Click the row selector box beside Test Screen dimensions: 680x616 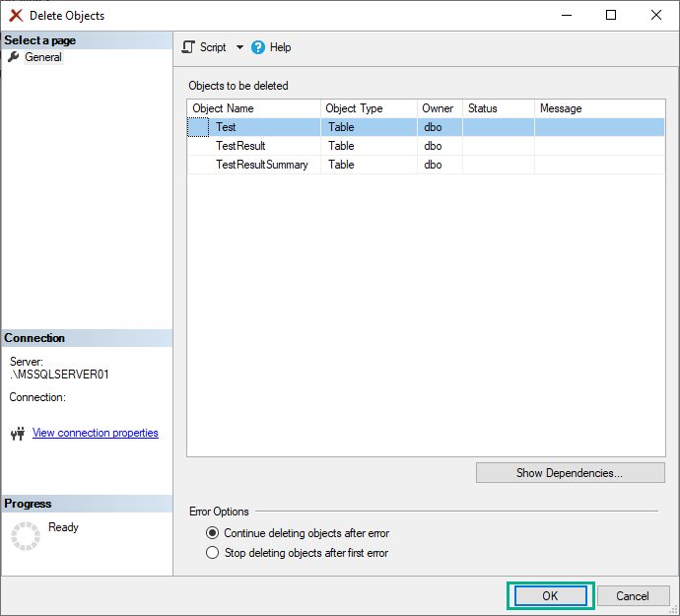(198, 127)
